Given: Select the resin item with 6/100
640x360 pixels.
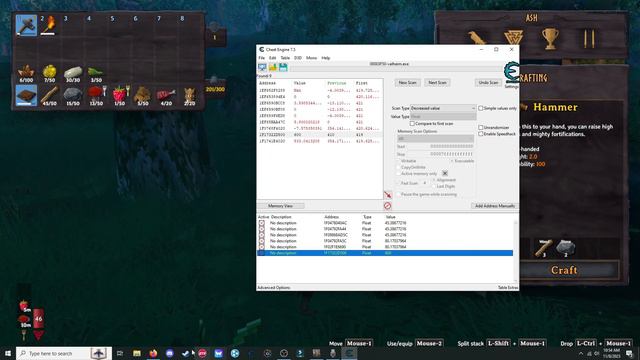Looking at the screenshot, I should pyautogui.click(x=26, y=73).
